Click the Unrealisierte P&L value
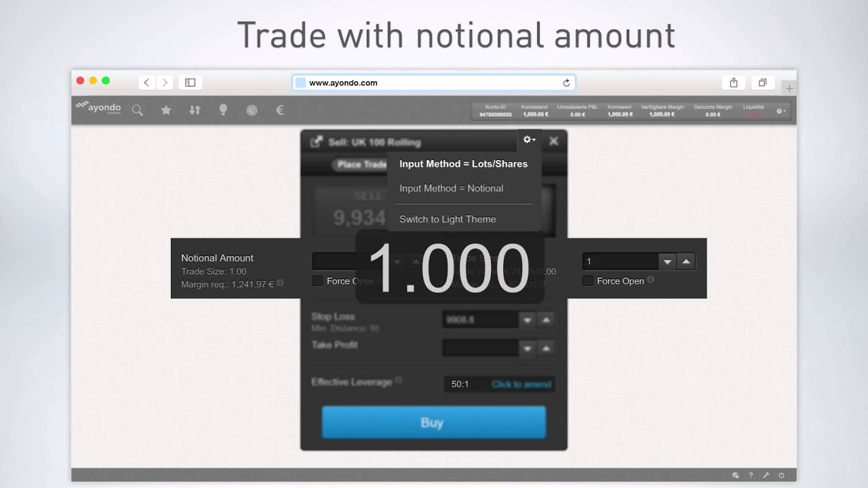The image size is (868, 488). (x=578, y=115)
